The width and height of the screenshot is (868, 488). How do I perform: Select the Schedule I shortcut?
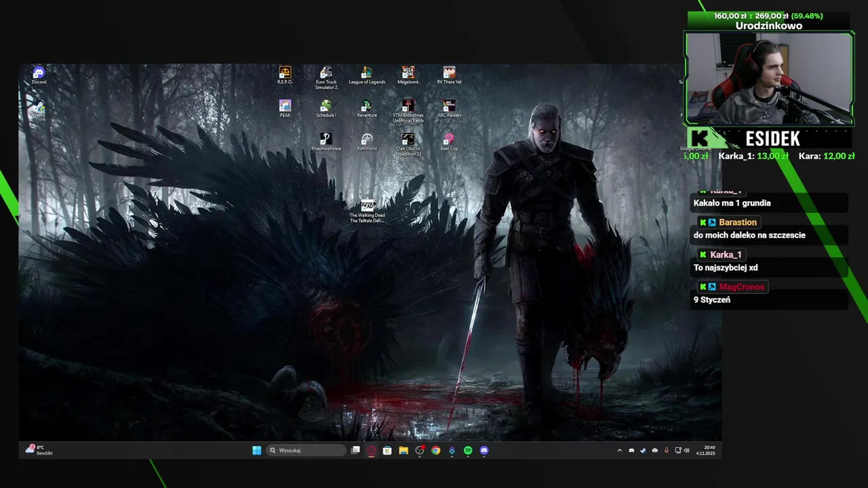[326, 108]
